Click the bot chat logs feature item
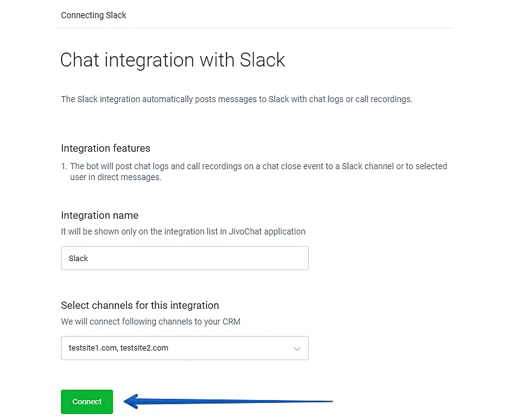 [259, 166]
